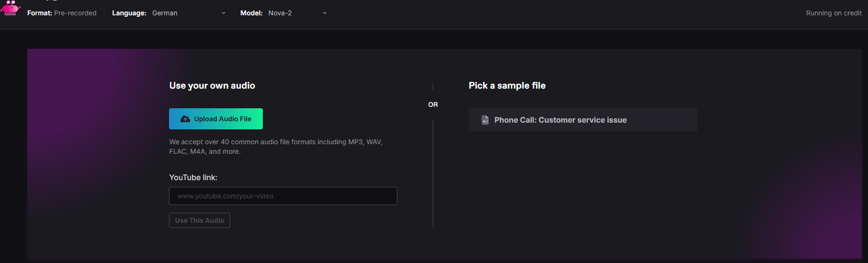Click the Pick a sample file heading
The height and width of the screenshot is (263, 868).
[507, 86]
